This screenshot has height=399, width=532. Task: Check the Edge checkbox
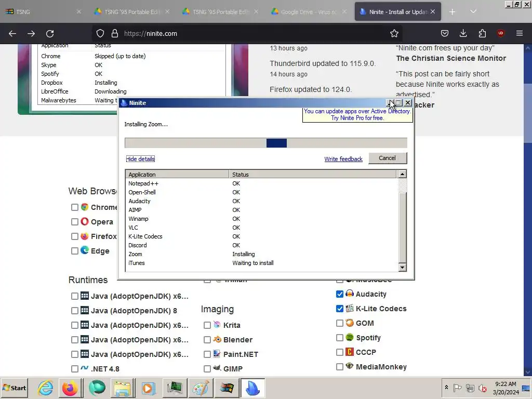75,251
